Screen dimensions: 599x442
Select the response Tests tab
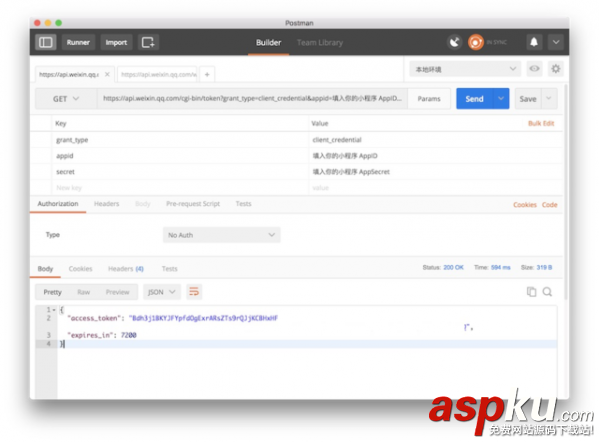point(170,269)
